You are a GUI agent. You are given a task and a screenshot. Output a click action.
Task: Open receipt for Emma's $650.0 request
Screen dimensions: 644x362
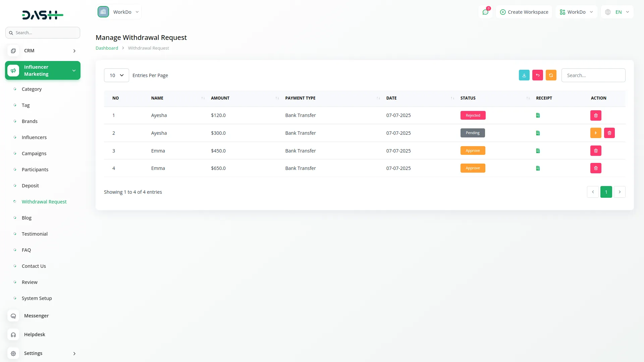pyautogui.click(x=538, y=168)
